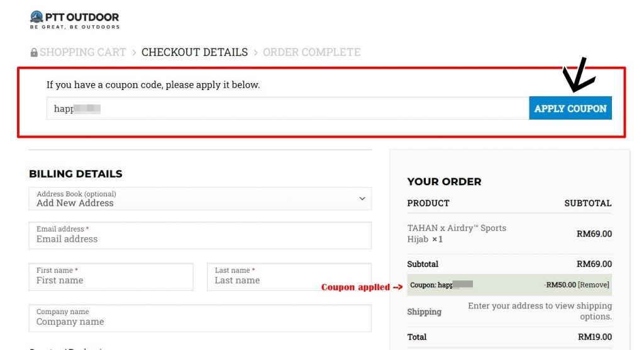
Task: Click the chevron after Shopping Cart breadcrumb
Action: pyautogui.click(x=134, y=52)
